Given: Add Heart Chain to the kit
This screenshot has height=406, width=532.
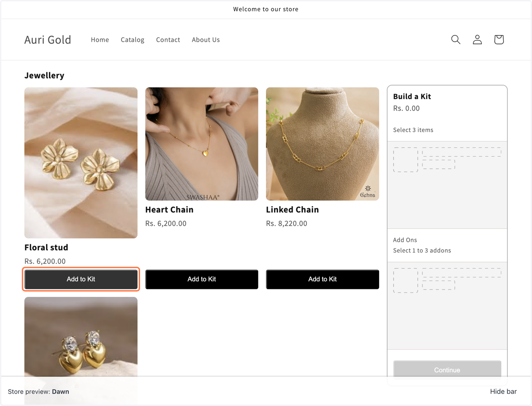Looking at the screenshot, I should 202,279.
